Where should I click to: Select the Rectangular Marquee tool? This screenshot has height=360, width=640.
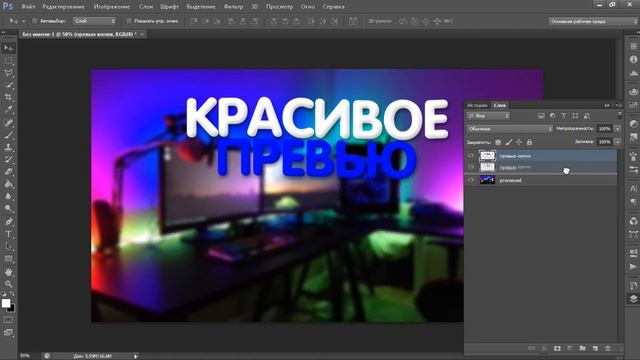point(8,61)
